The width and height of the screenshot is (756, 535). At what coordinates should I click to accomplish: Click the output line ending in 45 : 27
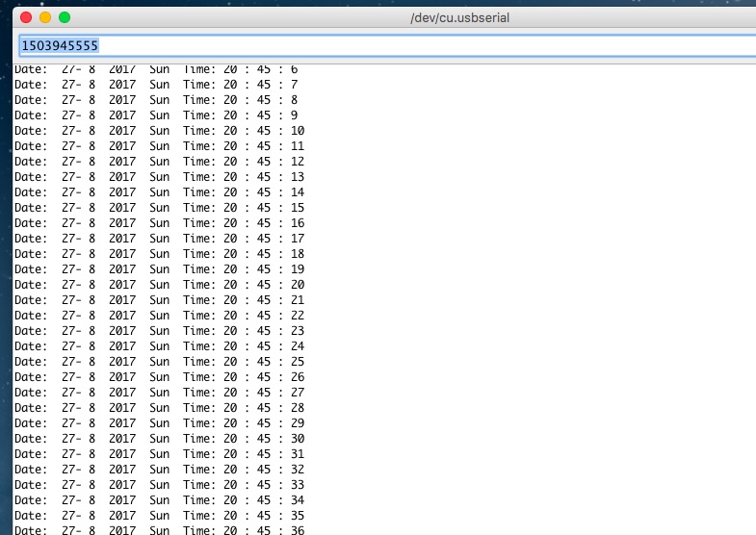tap(160, 393)
